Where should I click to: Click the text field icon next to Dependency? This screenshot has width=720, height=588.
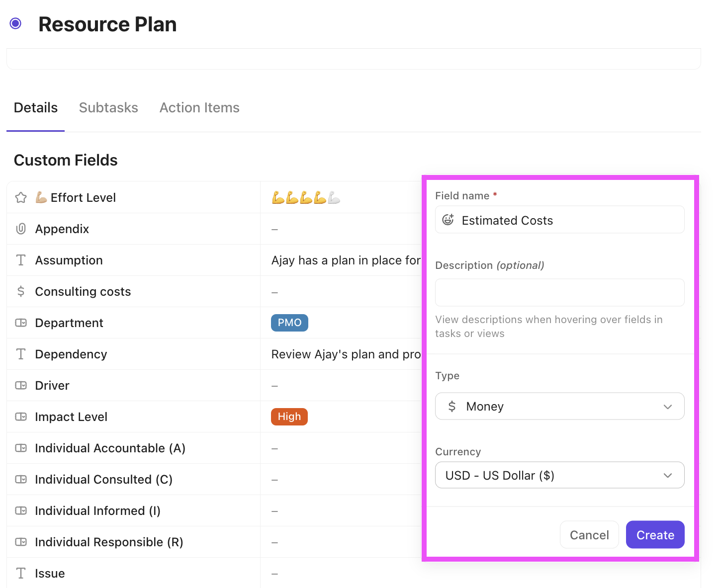[x=20, y=354]
